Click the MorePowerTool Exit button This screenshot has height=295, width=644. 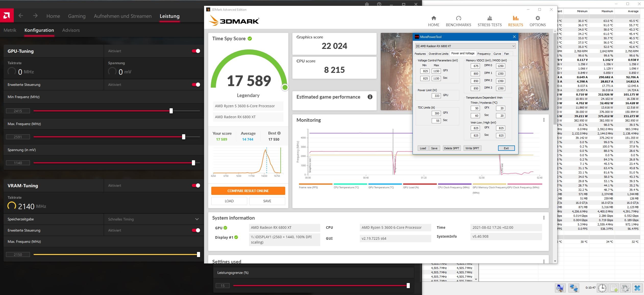tap(506, 148)
